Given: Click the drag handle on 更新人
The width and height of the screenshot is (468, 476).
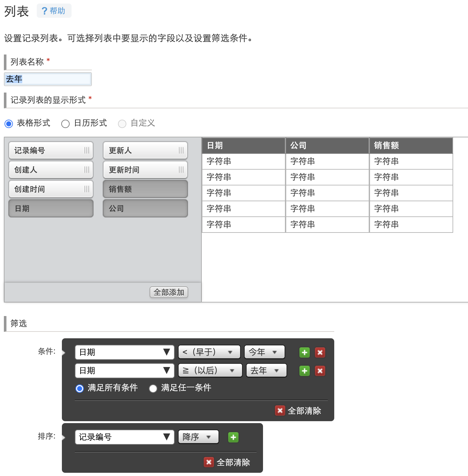Looking at the screenshot, I should 181,151.
